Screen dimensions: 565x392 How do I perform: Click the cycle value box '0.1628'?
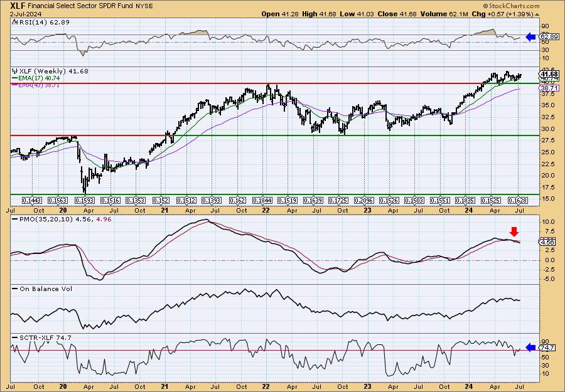[x=518, y=200]
